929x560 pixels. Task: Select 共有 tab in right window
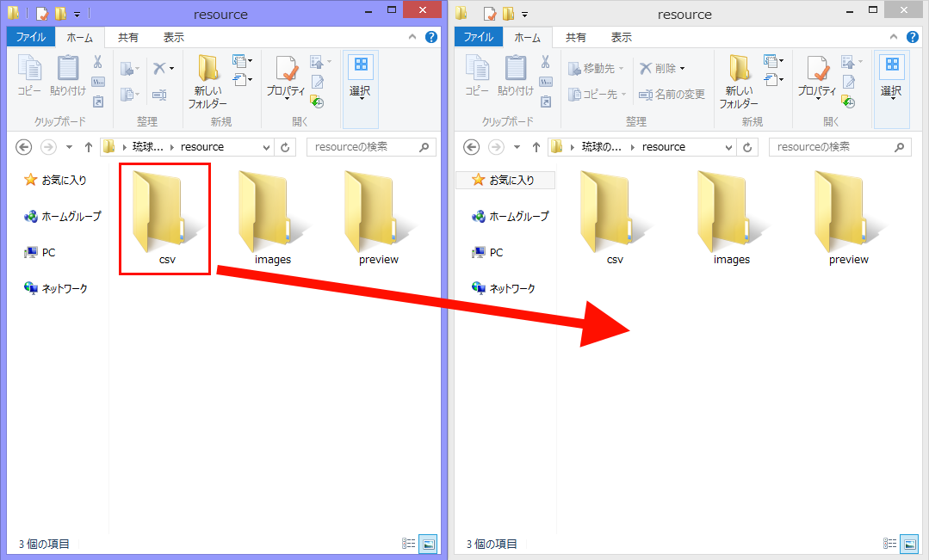click(576, 37)
